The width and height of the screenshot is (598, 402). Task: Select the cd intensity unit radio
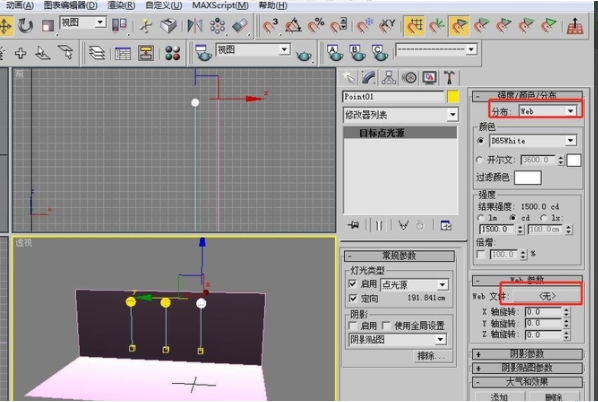point(513,218)
